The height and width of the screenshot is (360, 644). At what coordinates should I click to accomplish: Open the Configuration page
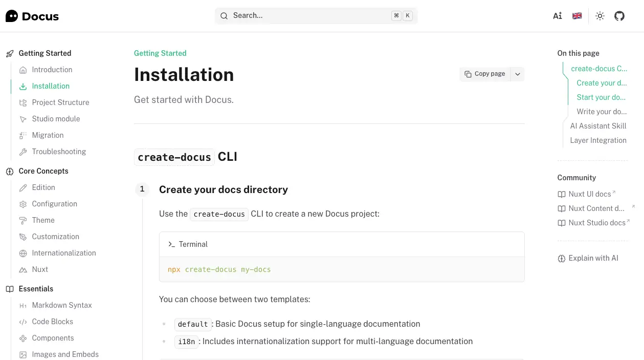coord(55,204)
